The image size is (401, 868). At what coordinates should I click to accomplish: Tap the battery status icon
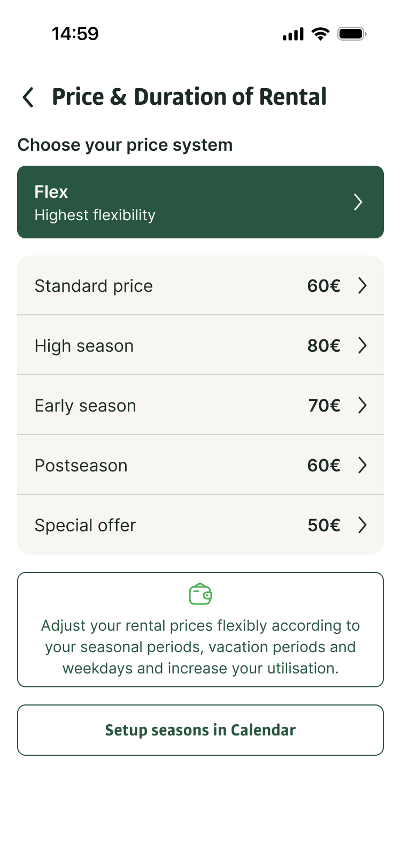[351, 34]
